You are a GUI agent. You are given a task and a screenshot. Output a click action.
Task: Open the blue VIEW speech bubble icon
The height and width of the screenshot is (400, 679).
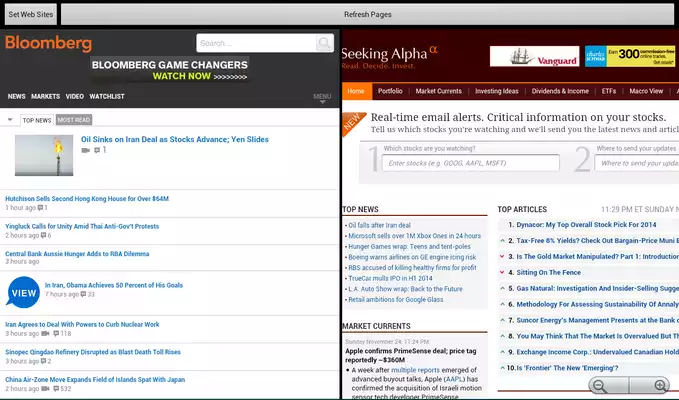(x=23, y=293)
